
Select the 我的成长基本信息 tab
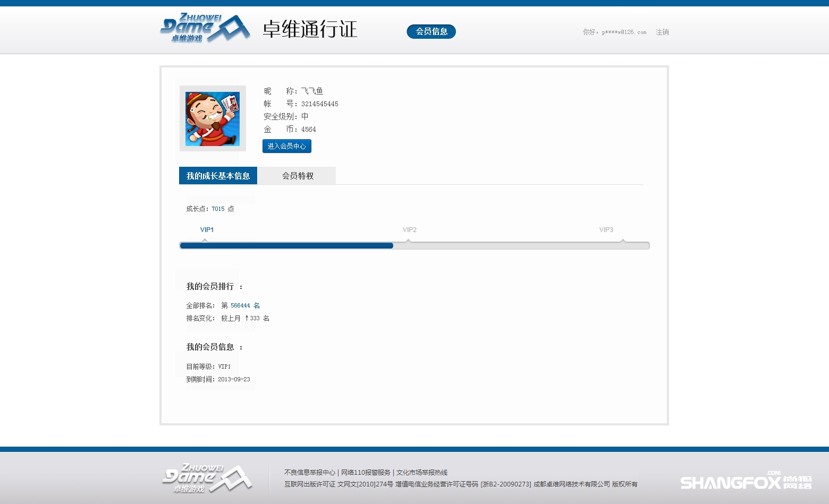(x=218, y=176)
